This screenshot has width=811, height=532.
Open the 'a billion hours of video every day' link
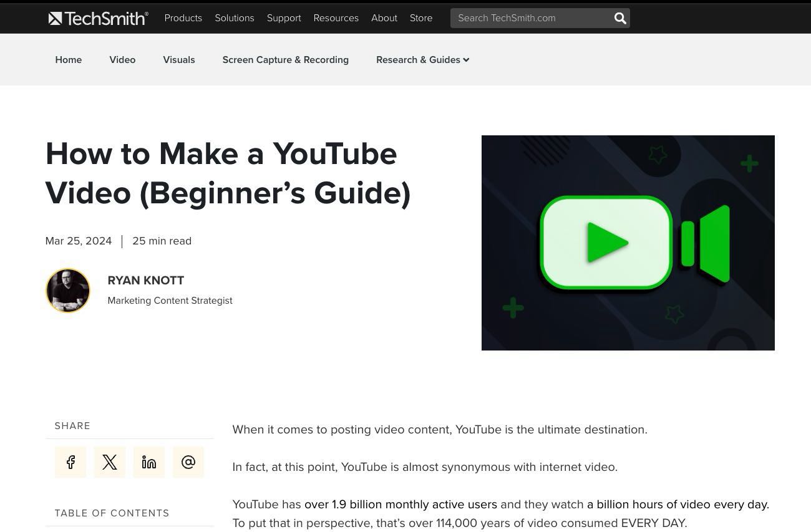(678, 504)
